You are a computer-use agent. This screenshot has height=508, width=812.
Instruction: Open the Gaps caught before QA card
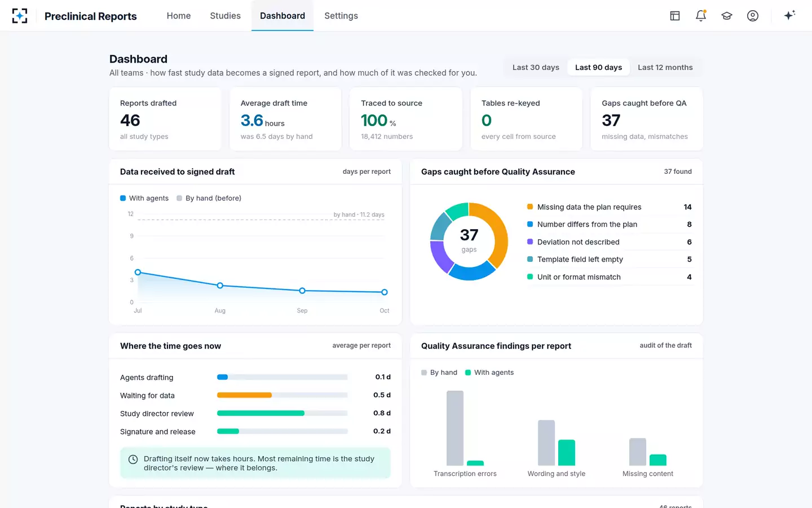[647, 119]
